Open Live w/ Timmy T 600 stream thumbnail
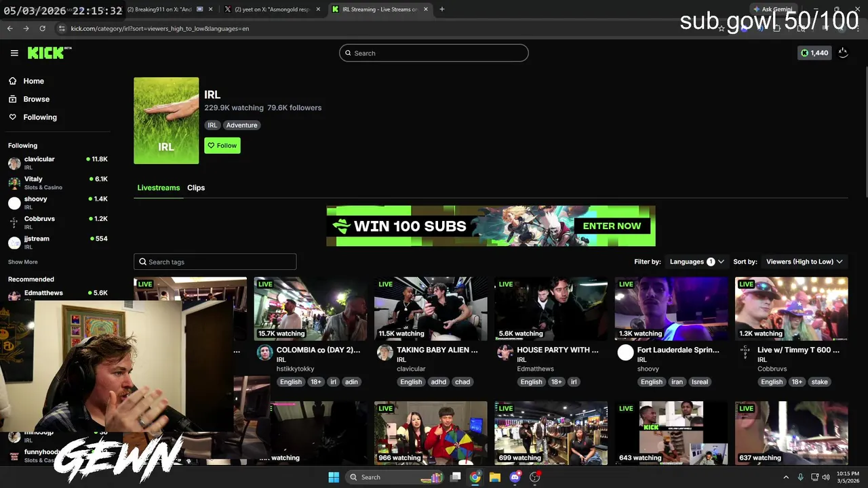 [x=791, y=308]
